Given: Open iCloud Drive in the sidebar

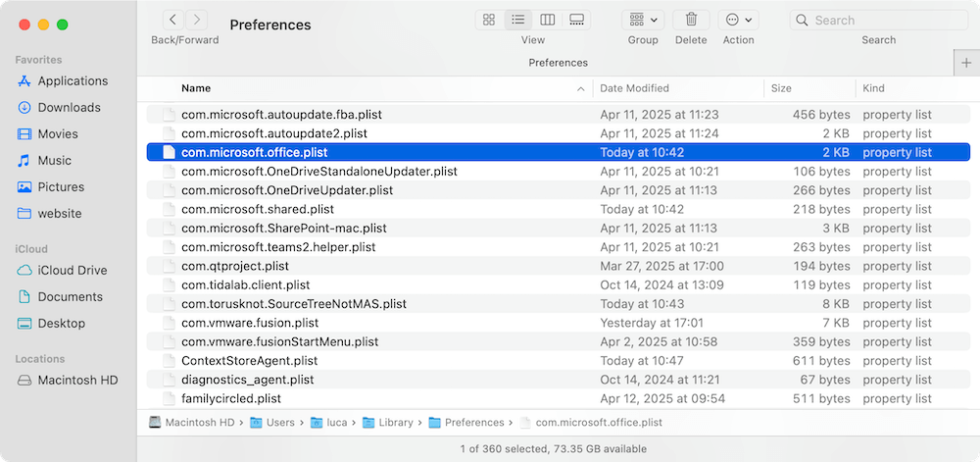Looking at the screenshot, I should [62, 270].
